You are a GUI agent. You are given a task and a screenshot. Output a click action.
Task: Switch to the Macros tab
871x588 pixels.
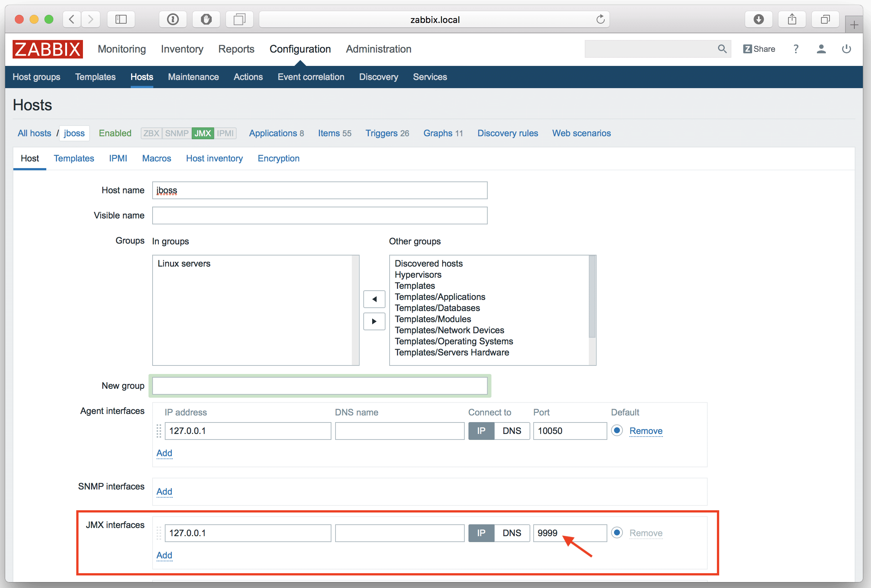[156, 158]
